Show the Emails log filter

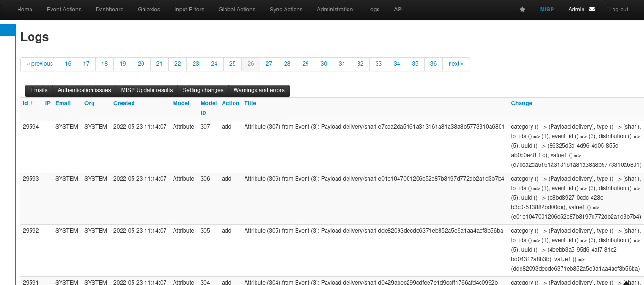39,91
